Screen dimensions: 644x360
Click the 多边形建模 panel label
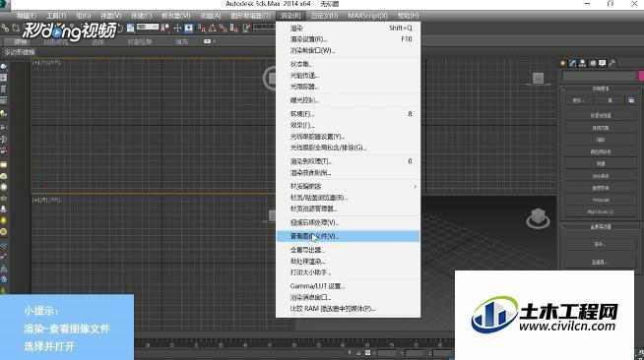[x=20, y=52]
